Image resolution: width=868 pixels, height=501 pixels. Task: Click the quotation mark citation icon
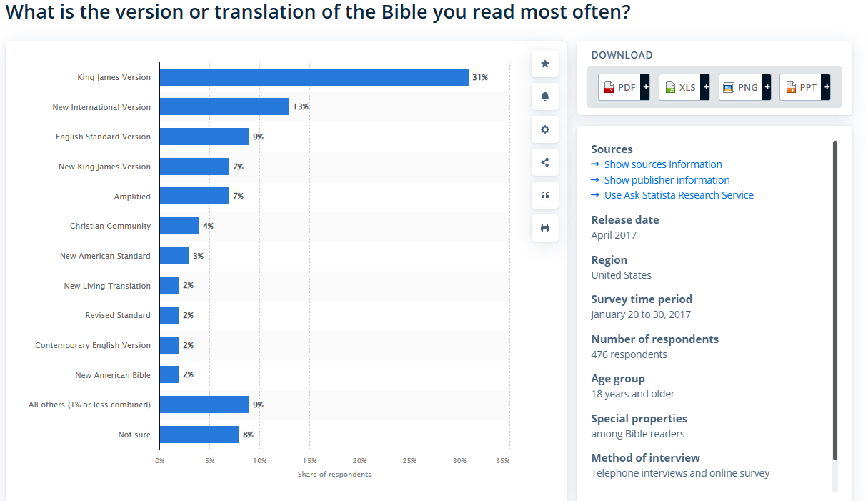(x=545, y=195)
